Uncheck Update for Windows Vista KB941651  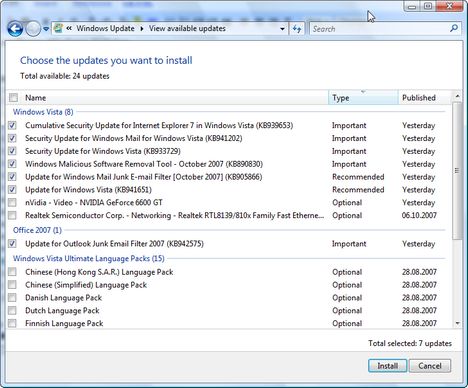pyautogui.click(x=12, y=190)
